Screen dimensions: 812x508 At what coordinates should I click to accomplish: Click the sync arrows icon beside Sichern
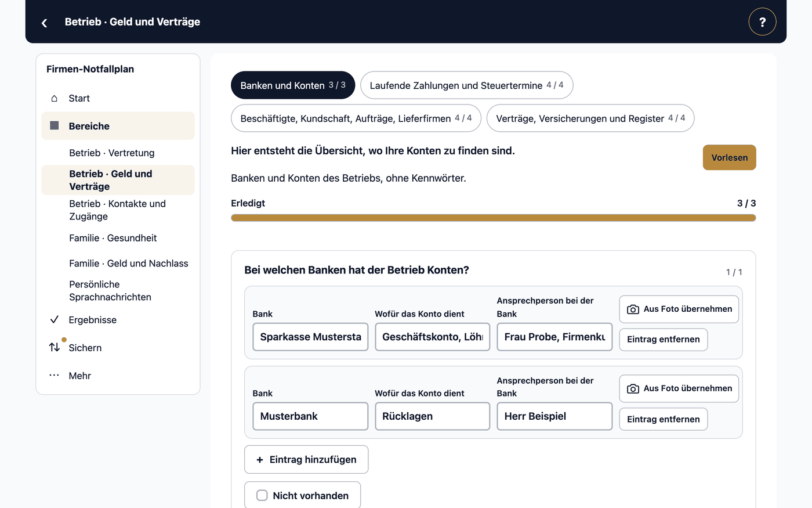(55, 347)
